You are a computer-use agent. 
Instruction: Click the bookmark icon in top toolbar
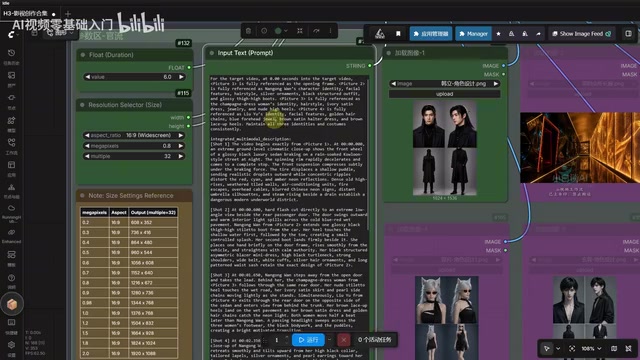pyautogui.click(x=398, y=33)
